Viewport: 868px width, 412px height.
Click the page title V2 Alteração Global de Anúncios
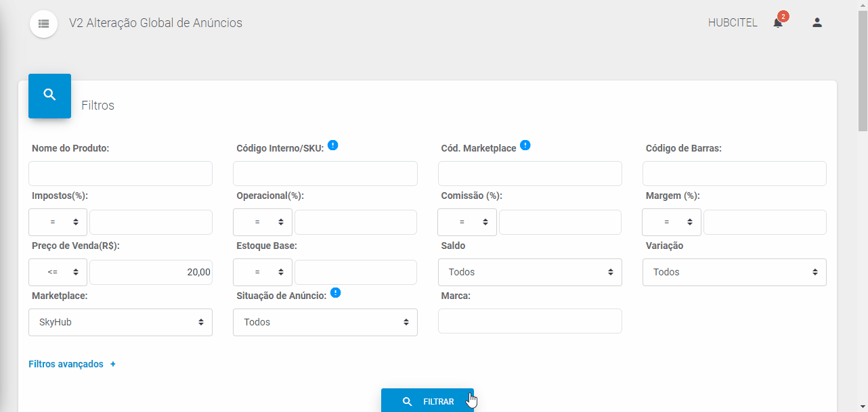click(156, 23)
